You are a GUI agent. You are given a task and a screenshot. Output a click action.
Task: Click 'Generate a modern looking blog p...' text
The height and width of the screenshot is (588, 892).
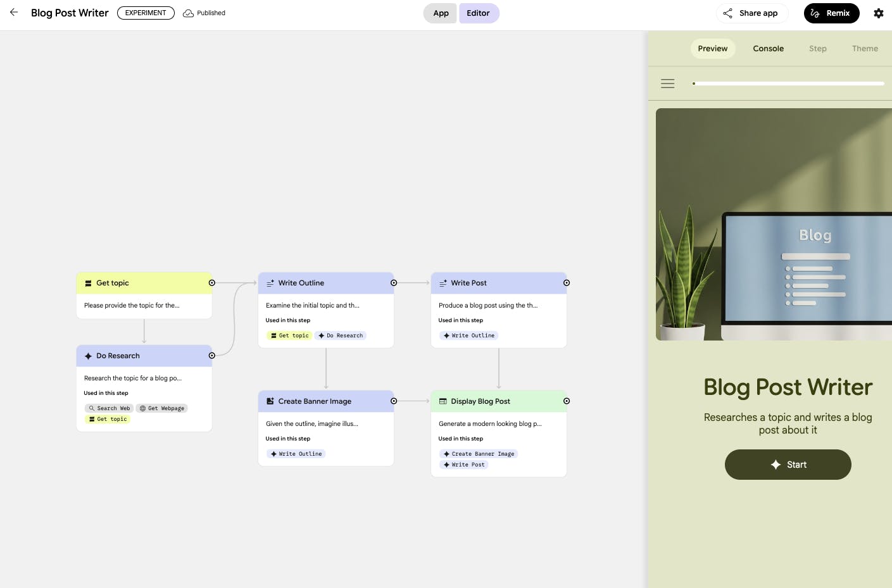pyautogui.click(x=490, y=423)
